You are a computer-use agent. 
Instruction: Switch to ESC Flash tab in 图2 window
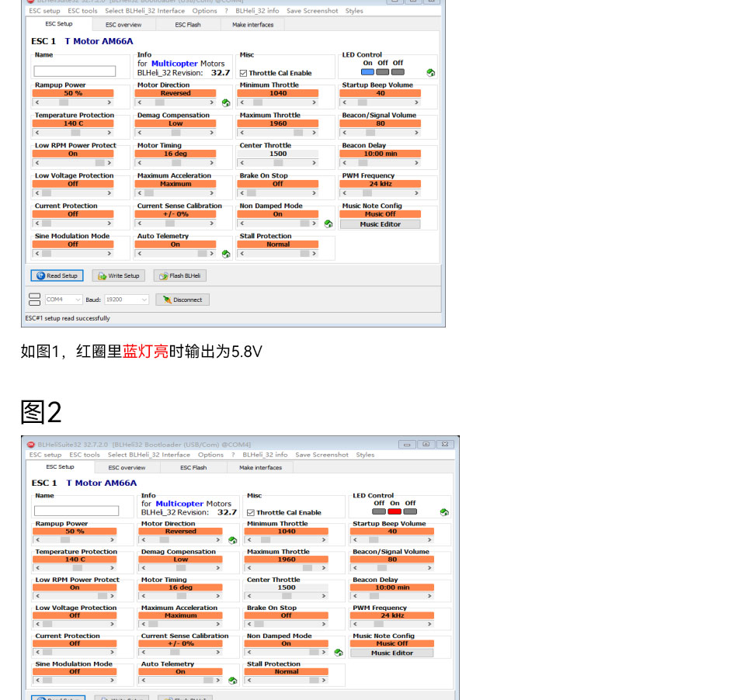pyautogui.click(x=193, y=467)
